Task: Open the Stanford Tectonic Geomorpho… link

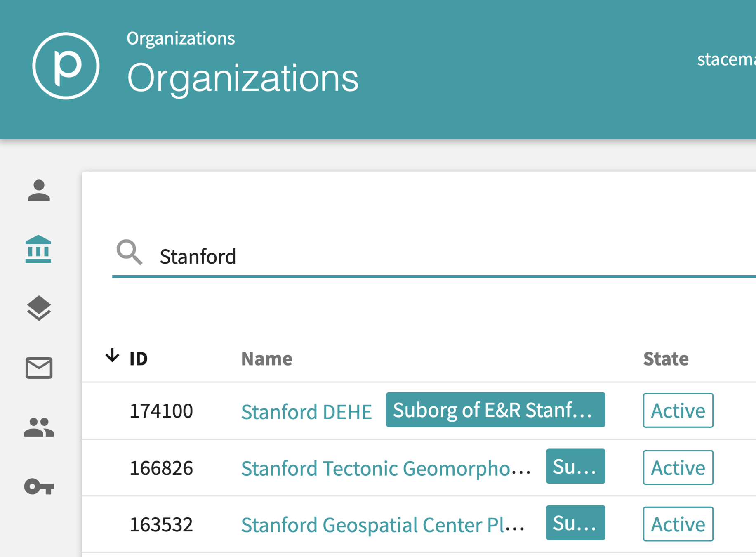Action: tap(386, 468)
